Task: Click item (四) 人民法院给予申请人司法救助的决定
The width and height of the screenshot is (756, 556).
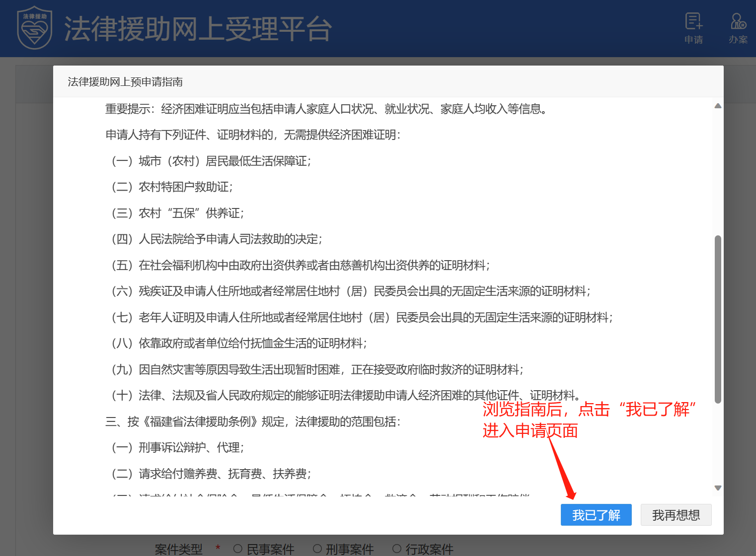Action: pyautogui.click(x=217, y=239)
